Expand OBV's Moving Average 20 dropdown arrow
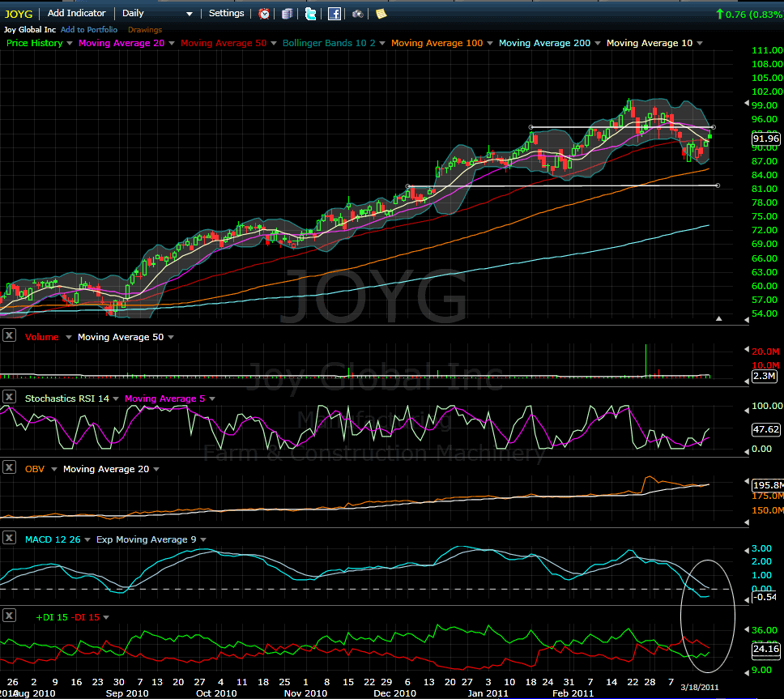Viewport: 784px width, 699px height. (x=156, y=470)
